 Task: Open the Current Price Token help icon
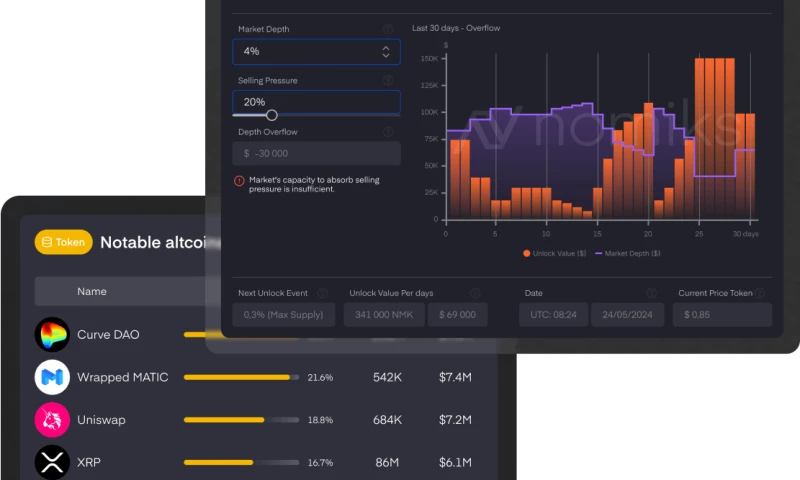(761, 293)
